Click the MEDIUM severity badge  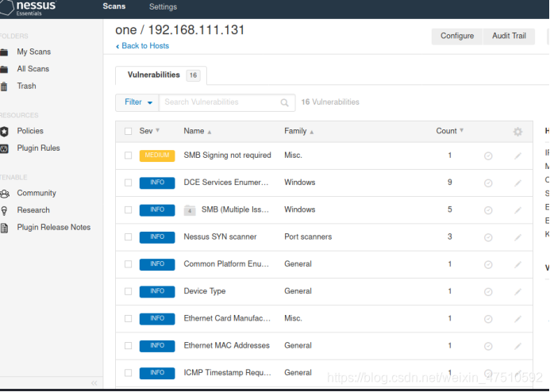click(157, 156)
